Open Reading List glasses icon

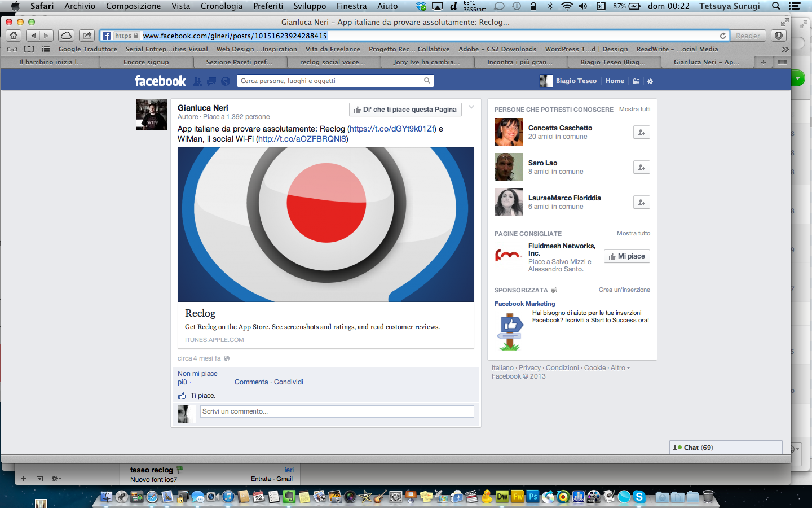click(x=12, y=49)
